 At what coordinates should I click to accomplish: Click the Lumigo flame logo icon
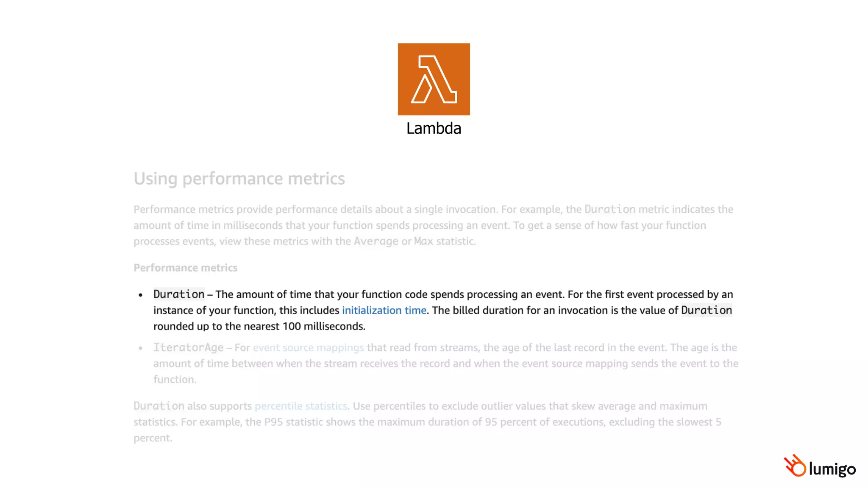point(795,466)
